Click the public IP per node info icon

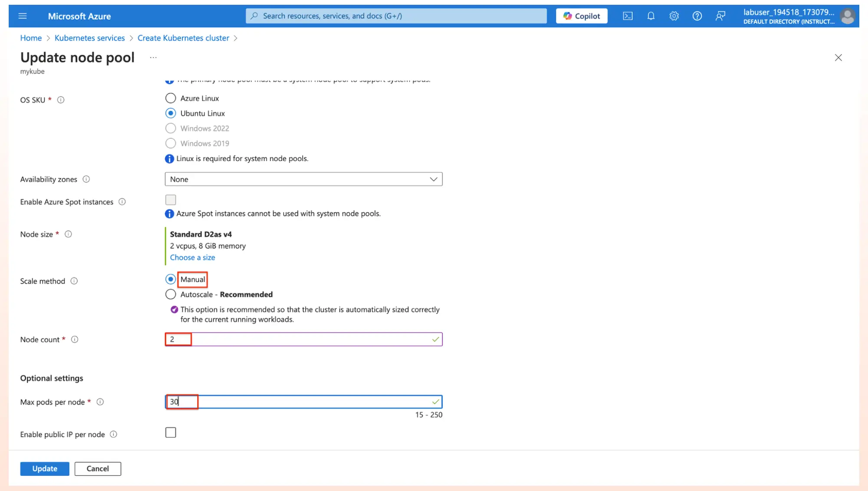[x=113, y=435]
